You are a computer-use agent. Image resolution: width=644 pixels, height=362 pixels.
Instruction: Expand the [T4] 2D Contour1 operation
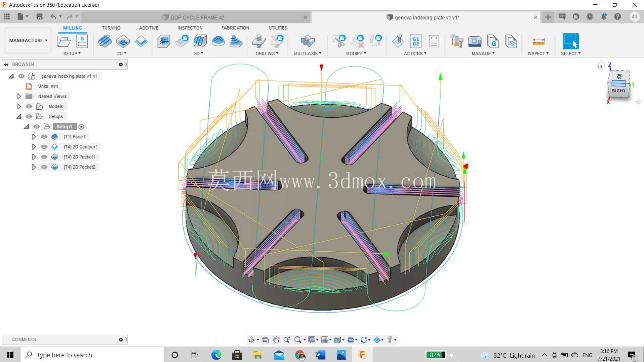[34, 147]
